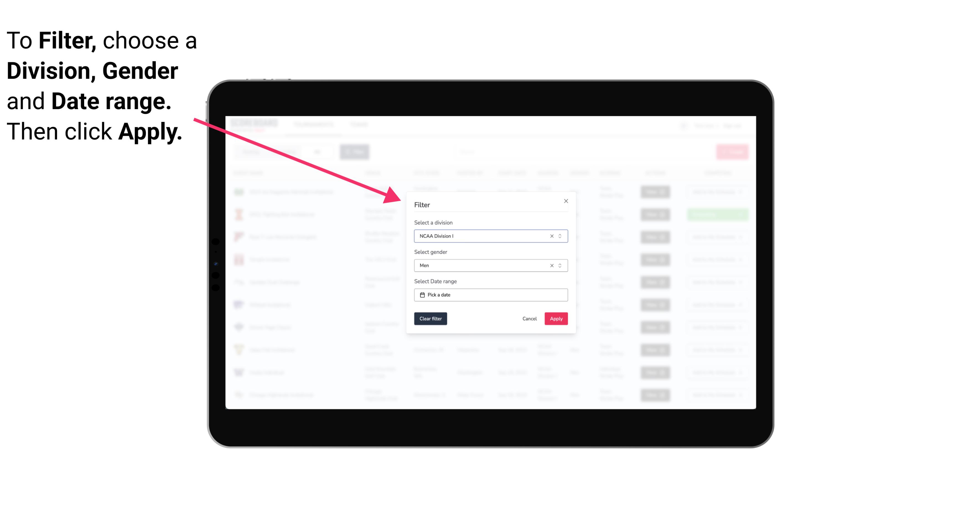Screen dimensions: 980x527
Task: Click the clear/remove icon next to NCAA Division I
Action: tap(551, 236)
